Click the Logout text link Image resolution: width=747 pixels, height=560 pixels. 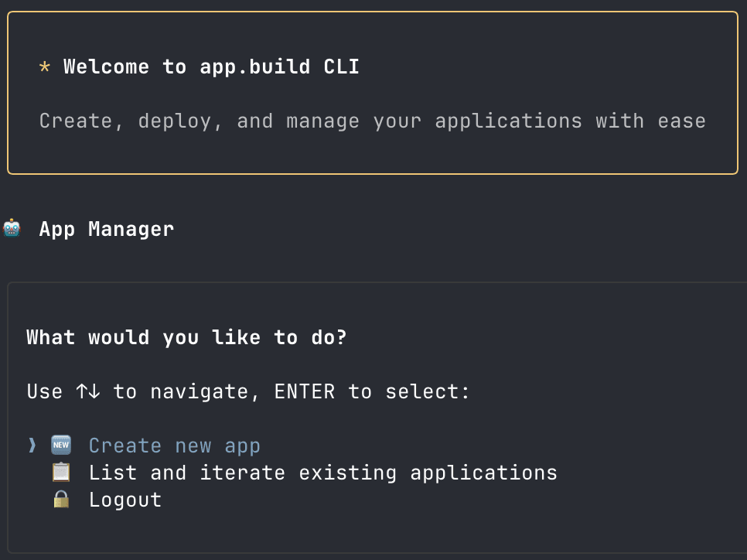[x=124, y=499]
